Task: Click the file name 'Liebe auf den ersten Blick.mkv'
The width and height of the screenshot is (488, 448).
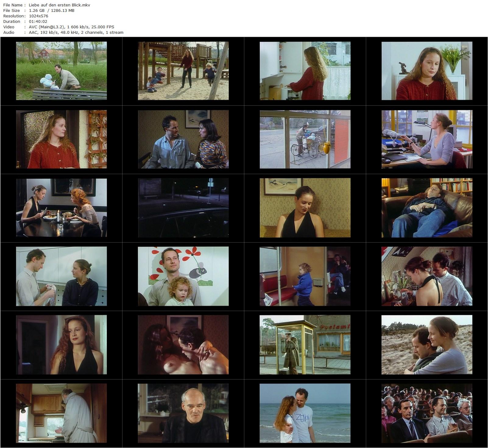Action: (59, 5)
